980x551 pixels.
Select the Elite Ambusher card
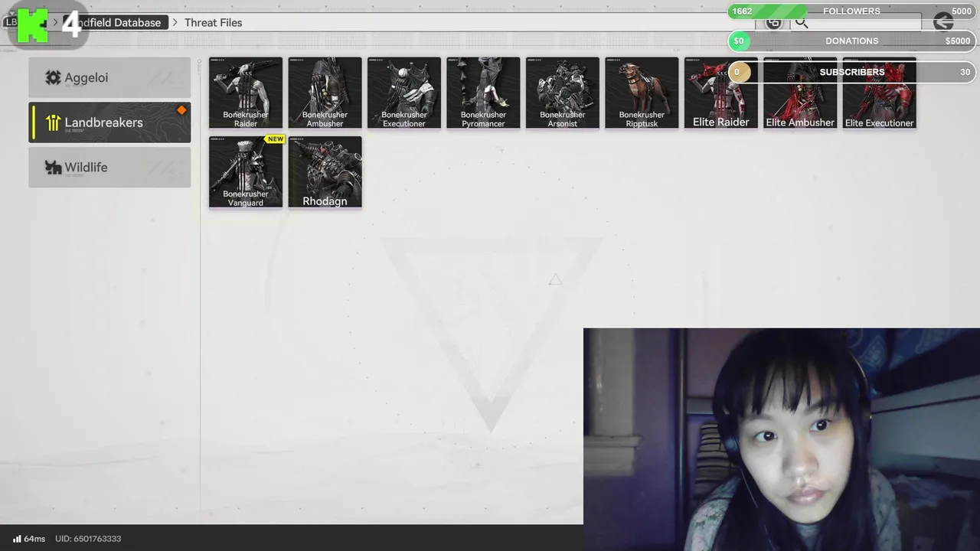tap(800, 93)
